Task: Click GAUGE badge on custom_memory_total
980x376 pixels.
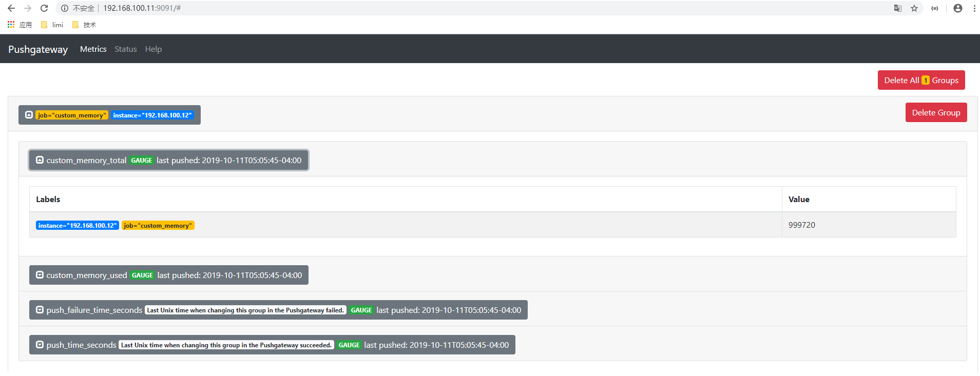Action: pos(142,161)
